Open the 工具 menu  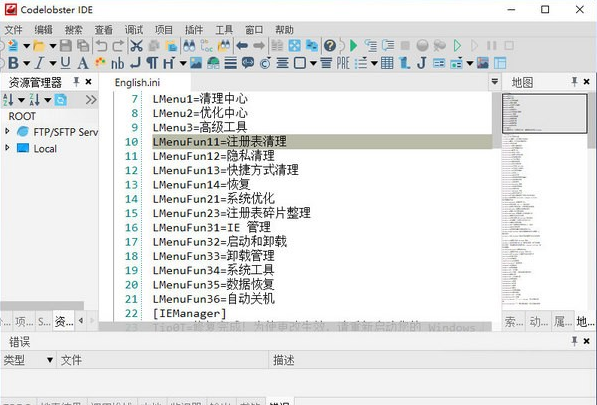coord(224,30)
